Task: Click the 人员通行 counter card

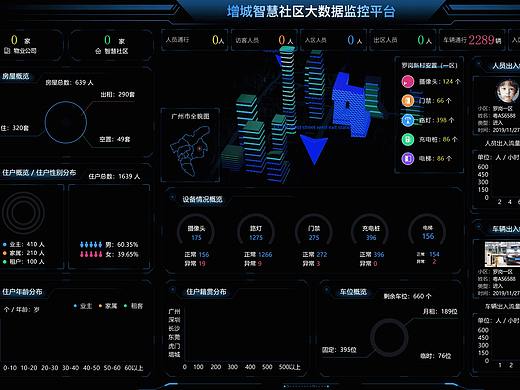Action: [x=194, y=40]
